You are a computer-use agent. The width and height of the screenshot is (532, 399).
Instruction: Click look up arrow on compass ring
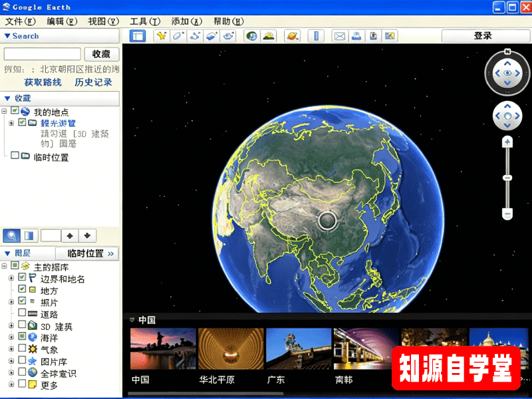tap(507, 63)
